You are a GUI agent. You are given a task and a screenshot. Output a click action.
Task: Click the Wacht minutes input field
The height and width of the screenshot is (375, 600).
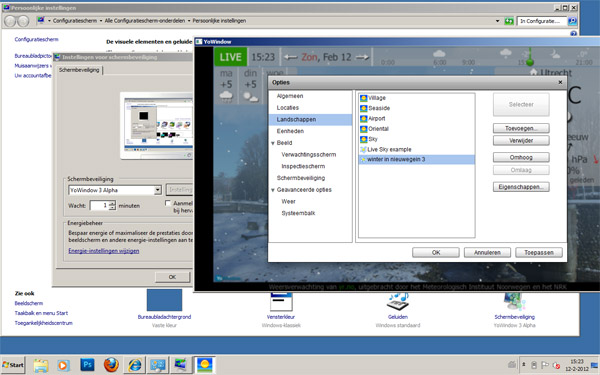99,205
